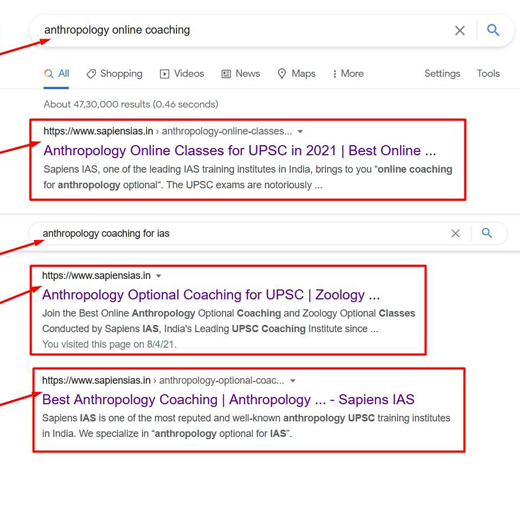Open search Tools
The height and width of the screenshot is (530, 520).
(x=488, y=73)
